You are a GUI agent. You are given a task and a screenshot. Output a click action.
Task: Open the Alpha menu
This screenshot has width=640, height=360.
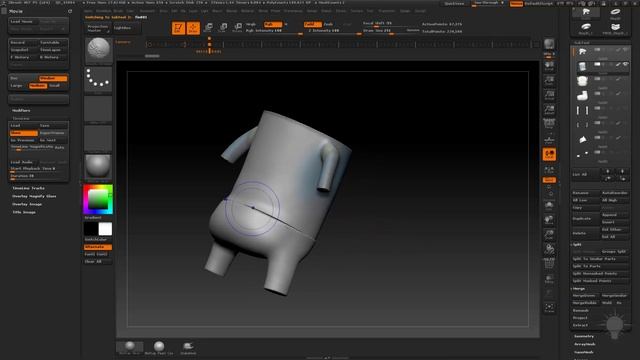tap(89, 11)
